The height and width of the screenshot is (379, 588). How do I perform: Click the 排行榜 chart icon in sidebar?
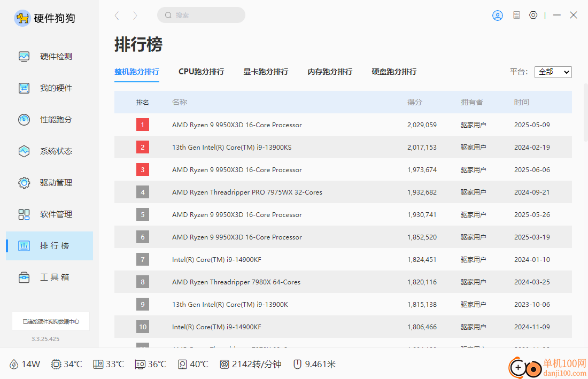point(24,245)
